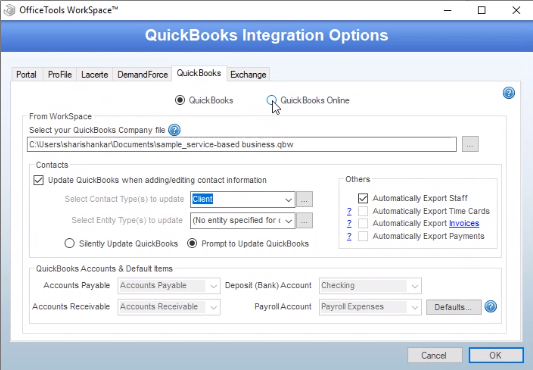The width and height of the screenshot is (533, 370).
Task: Open Contact Type selection ellipsis button
Action: (x=304, y=199)
